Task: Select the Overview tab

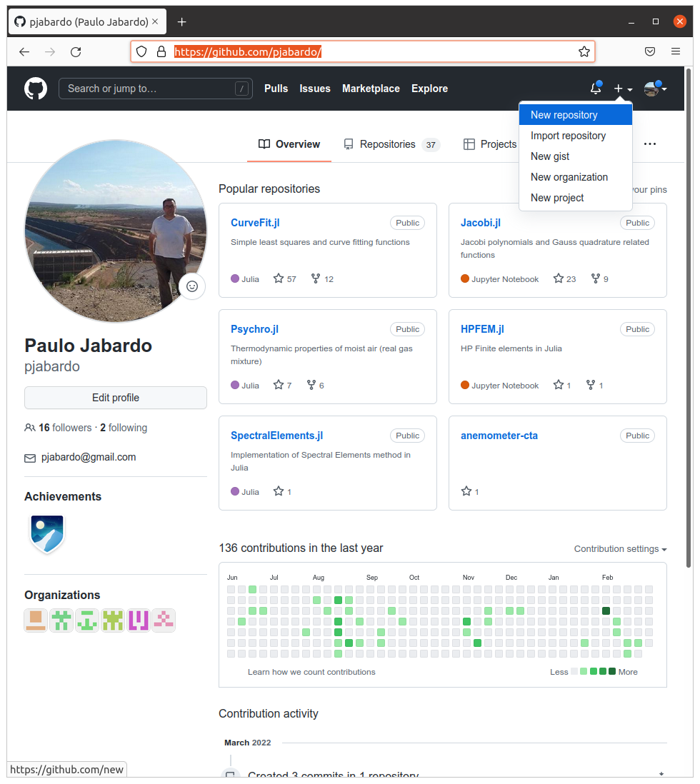Action: click(x=289, y=144)
